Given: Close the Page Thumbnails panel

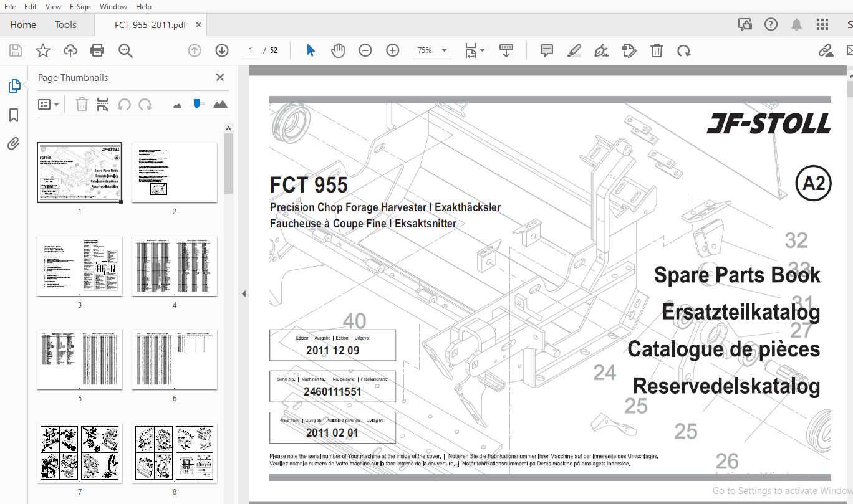Looking at the screenshot, I should coord(220,77).
